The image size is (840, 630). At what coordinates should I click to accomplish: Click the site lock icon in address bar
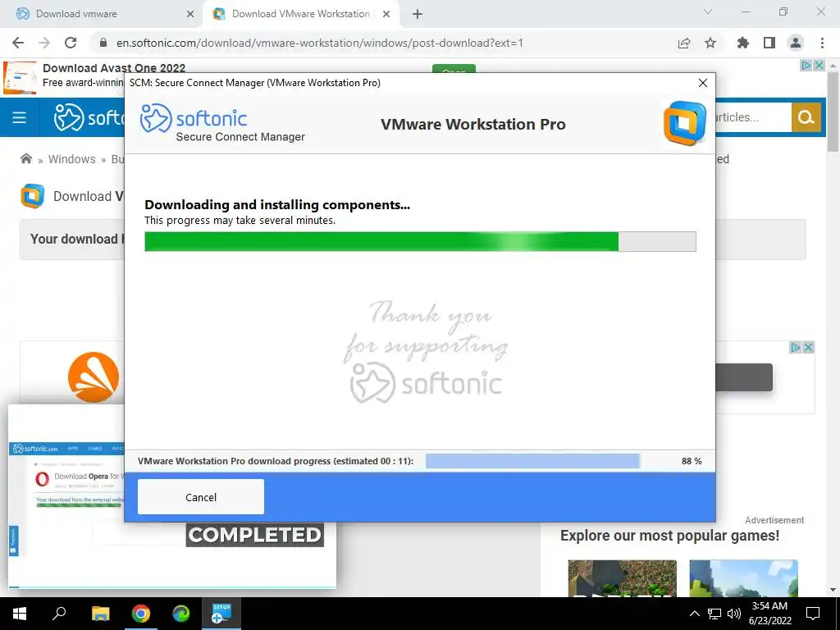tap(103, 43)
